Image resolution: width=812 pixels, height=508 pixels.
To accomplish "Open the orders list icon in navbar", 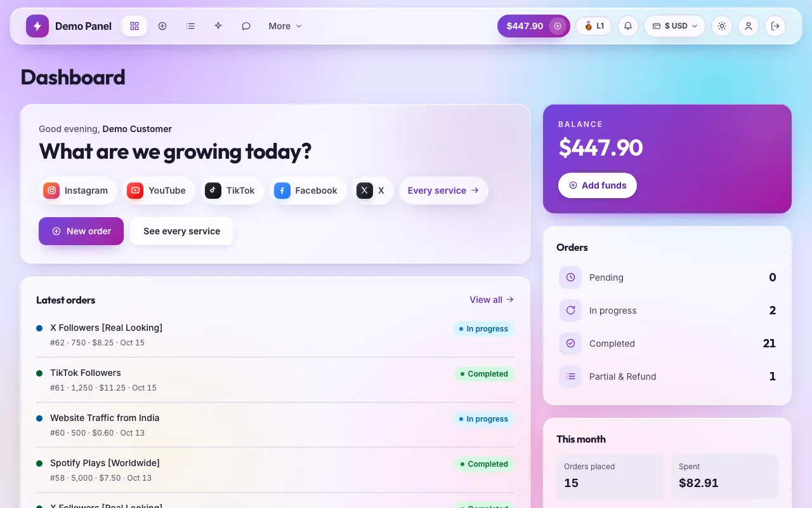I will pyautogui.click(x=190, y=26).
